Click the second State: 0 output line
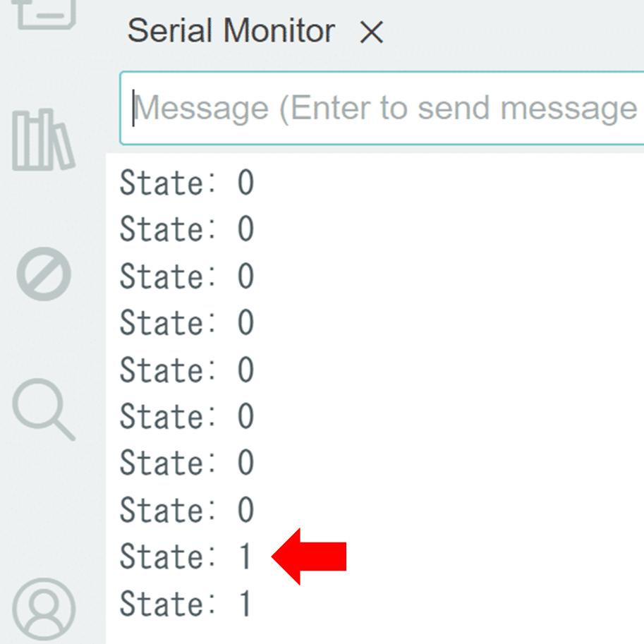The height and width of the screenshot is (644, 644). [187, 229]
